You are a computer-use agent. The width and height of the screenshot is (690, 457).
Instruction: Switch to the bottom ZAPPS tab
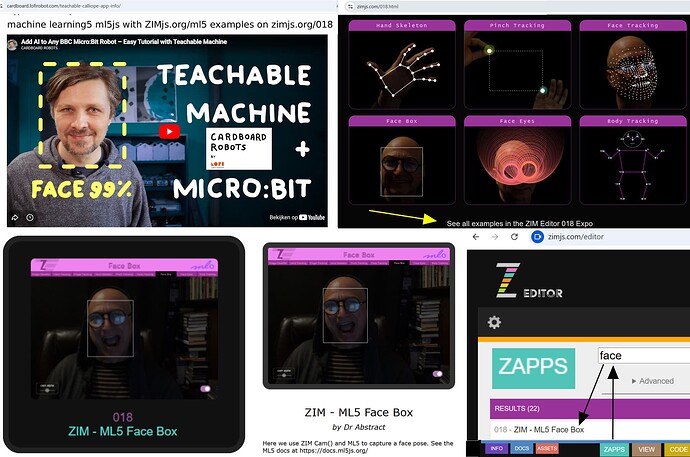tap(614, 449)
